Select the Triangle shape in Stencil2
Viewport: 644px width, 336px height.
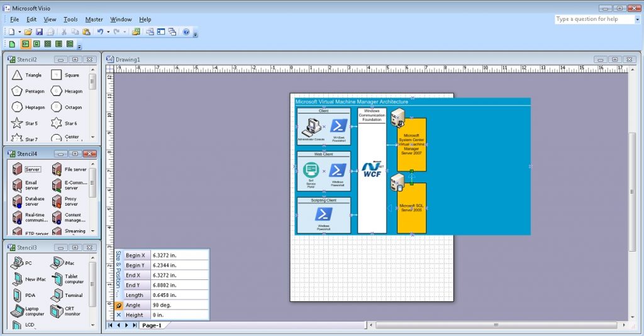pos(26,75)
